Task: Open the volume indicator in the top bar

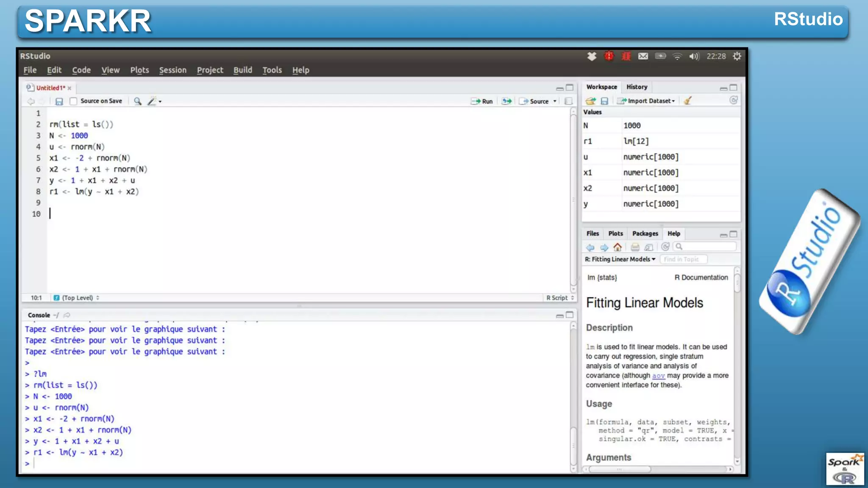Action: click(694, 56)
